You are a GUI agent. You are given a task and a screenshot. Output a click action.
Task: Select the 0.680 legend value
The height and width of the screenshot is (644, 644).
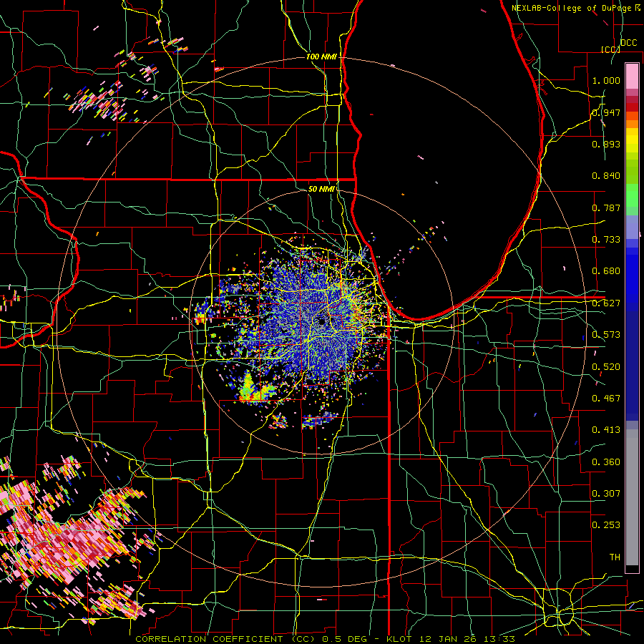pyautogui.click(x=606, y=271)
